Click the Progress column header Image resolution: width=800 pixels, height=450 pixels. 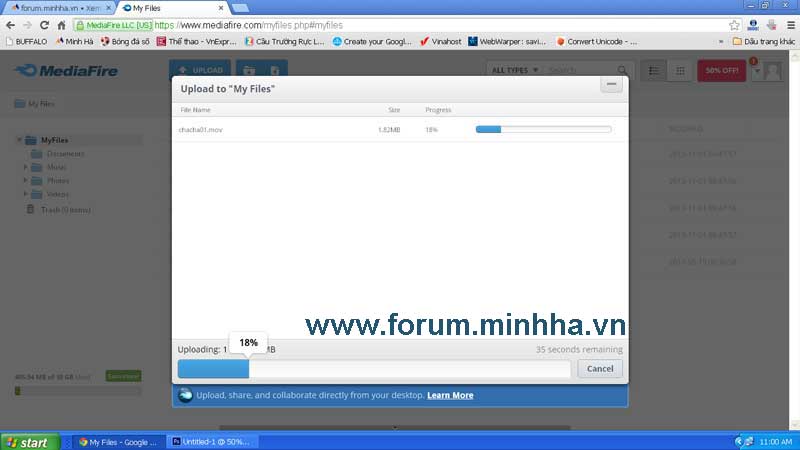click(438, 110)
